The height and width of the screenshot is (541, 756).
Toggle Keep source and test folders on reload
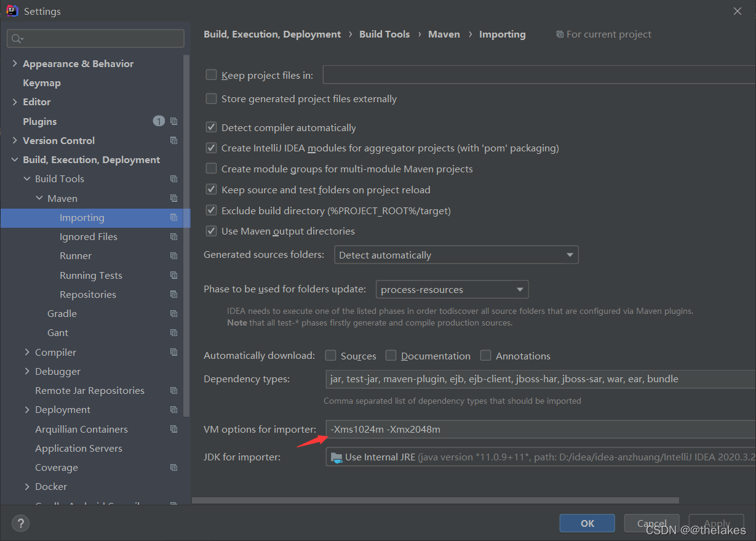[x=211, y=190]
